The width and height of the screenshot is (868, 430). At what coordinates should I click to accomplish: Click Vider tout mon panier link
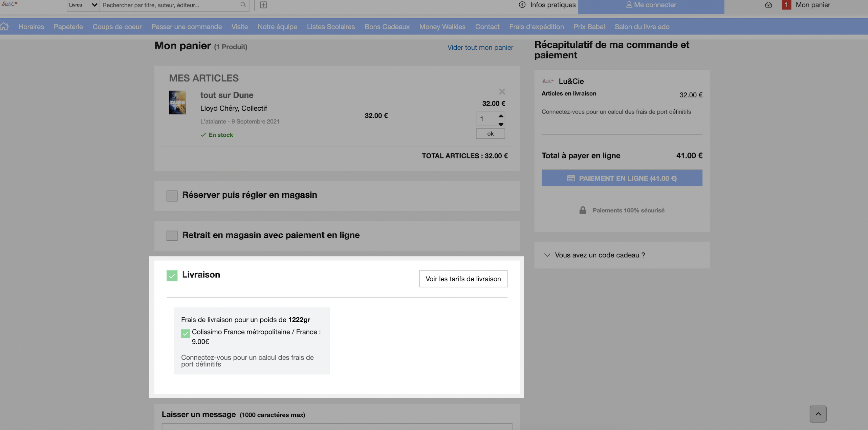(480, 47)
